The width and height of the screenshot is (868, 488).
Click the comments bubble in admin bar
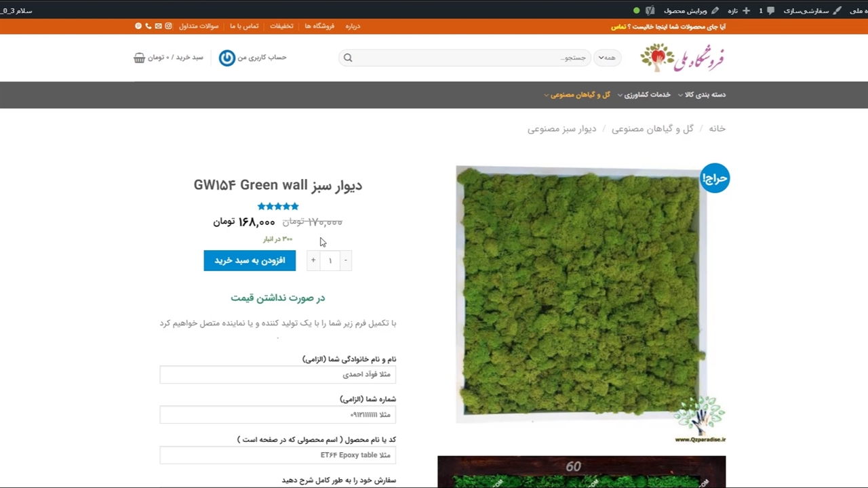770,11
